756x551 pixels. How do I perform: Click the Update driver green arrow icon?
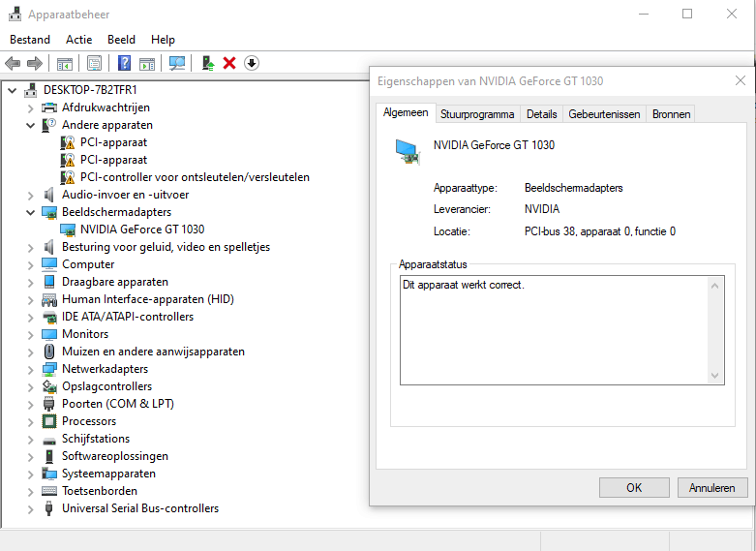click(x=208, y=63)
